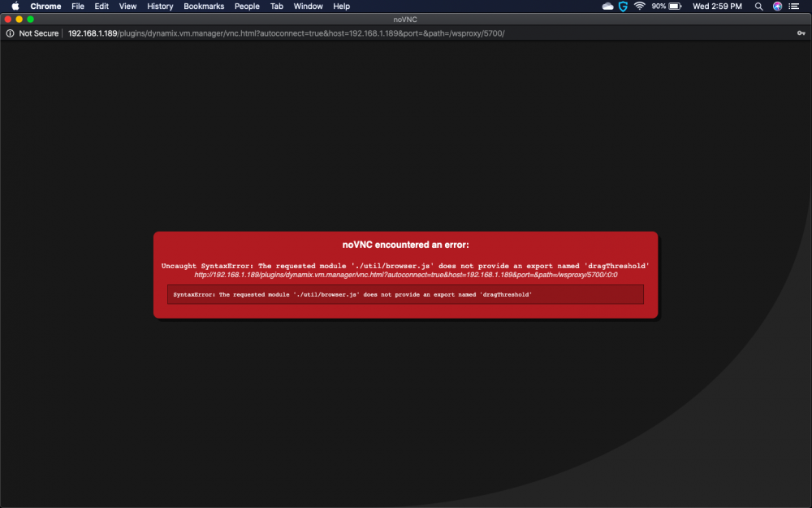Minimize the noVNC window with yellow button
Screen dimensions: 812x508
tap(19, 20)
